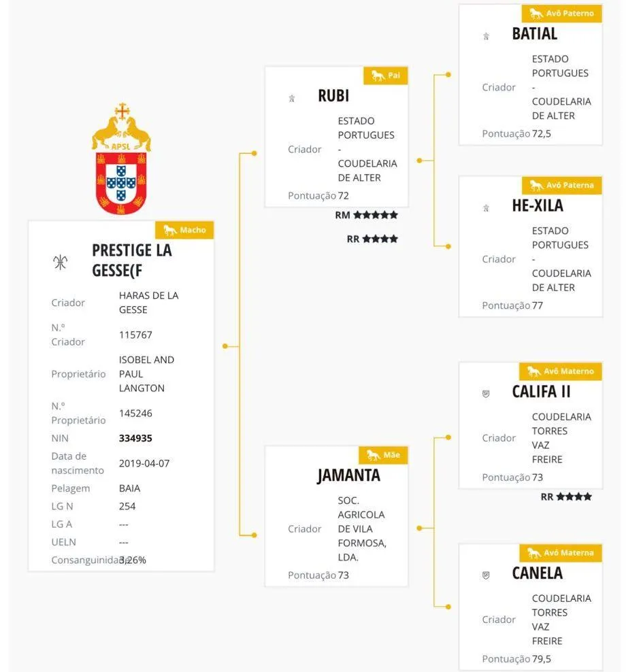This screenshot has width=626, height=672.
Task: Click the APSL coat of arms logo
Action: pyautogui.click(x=121, y=159)
